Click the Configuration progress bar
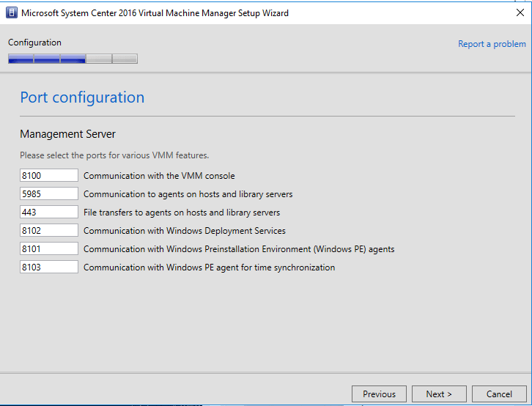The width and height of the screenshot is (532, 406). [x=73, y=59]
